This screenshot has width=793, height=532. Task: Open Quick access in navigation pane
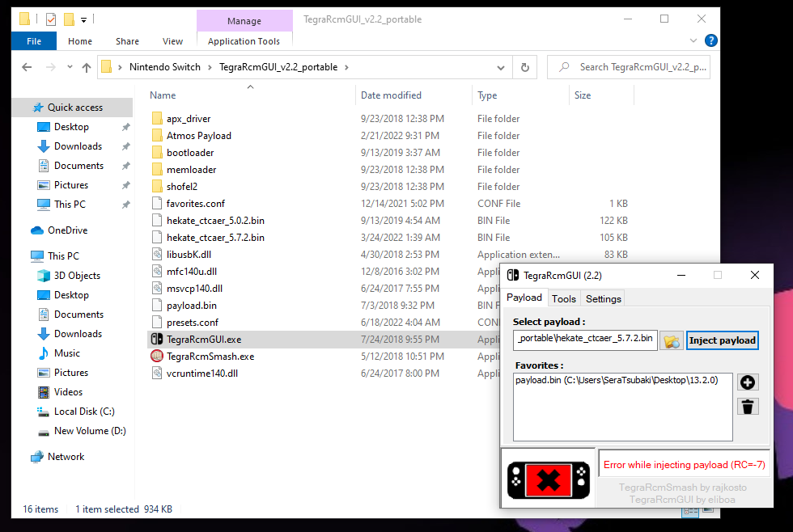(x=74, y=107)
